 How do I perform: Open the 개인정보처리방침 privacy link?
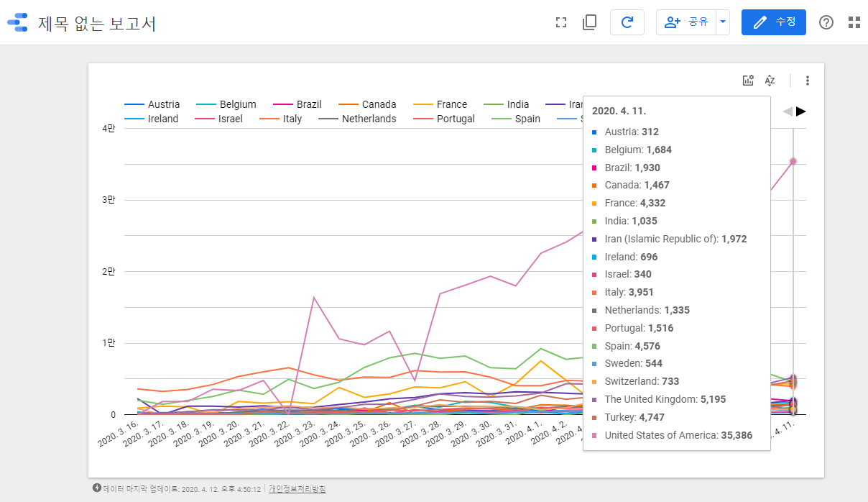[x=297, y=489]
